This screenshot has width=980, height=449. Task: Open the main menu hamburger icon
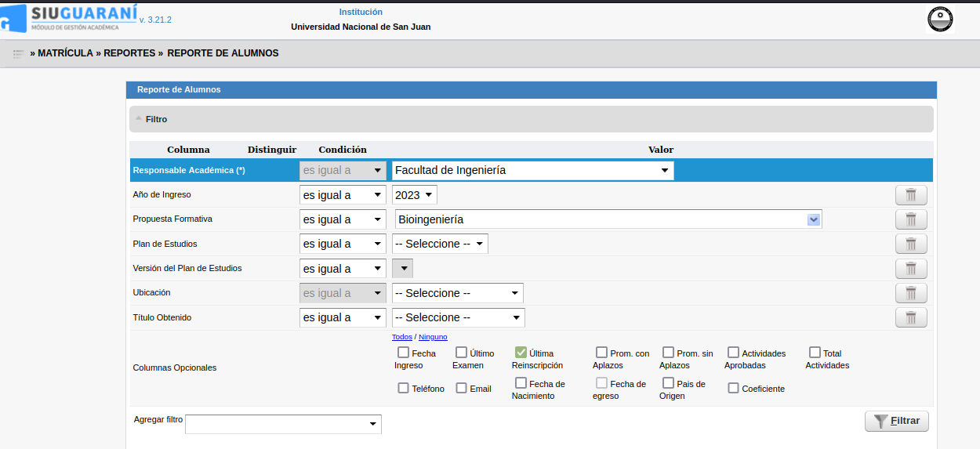(18, 54)
